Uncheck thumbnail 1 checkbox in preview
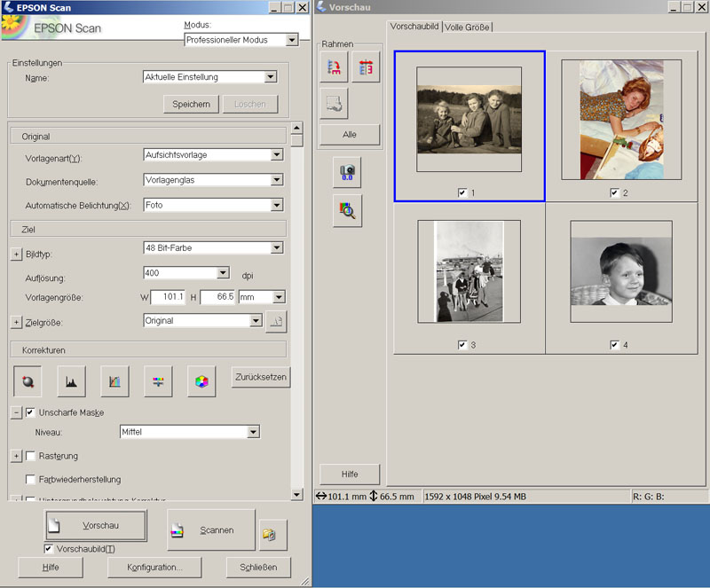 click(461, 192)
